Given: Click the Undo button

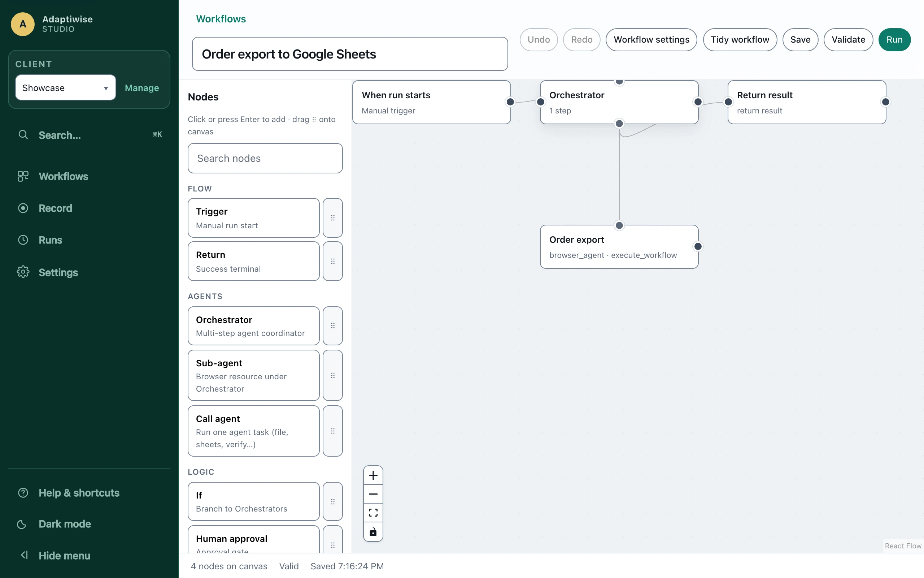Looking at the screenshot, I should pyautogui.click(x=539, y=39).
